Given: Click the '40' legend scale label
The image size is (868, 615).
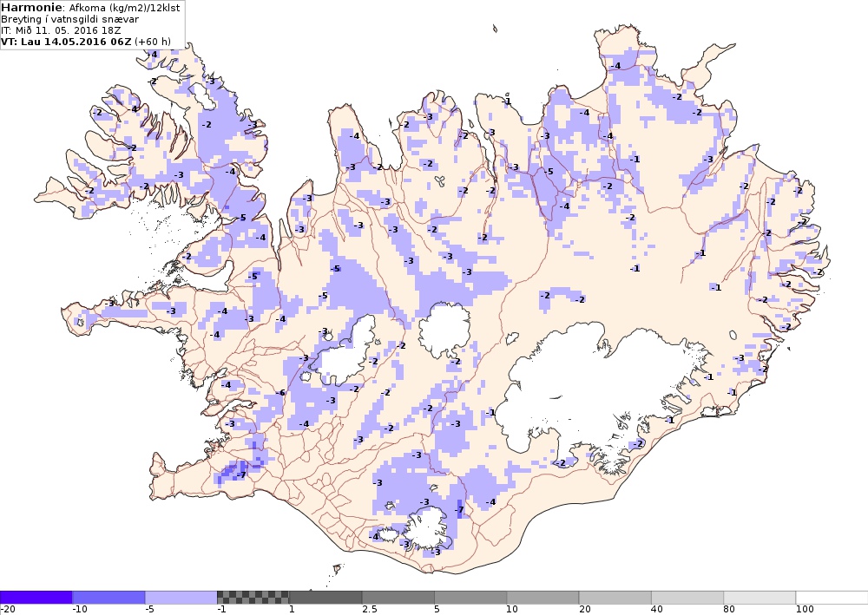Looking at the screenshot, I should click(x=657, y=610).
